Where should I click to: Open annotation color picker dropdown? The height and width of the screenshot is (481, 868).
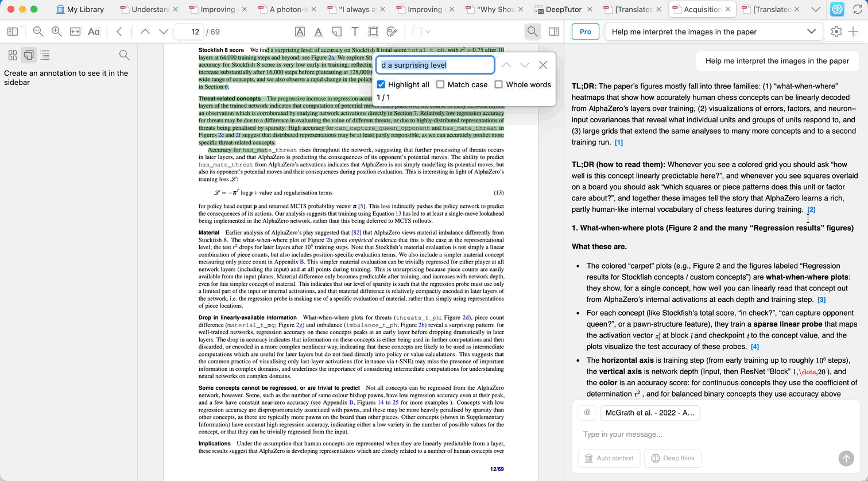click(422, 32)
